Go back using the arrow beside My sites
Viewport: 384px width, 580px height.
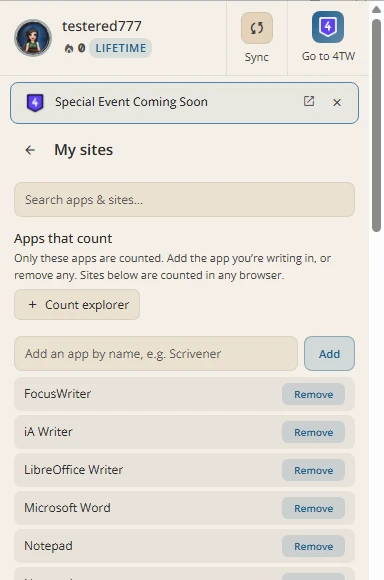pos(30,150)
